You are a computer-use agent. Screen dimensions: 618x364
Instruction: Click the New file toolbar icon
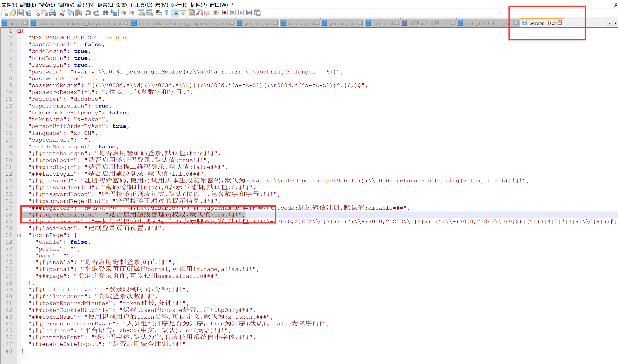point(4,13)
